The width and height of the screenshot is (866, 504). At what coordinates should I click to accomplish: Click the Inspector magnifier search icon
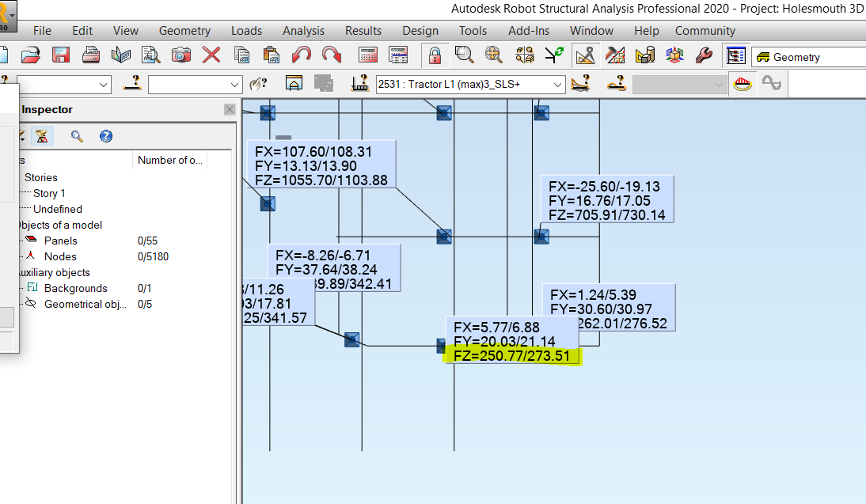click(x=77, y=136)
